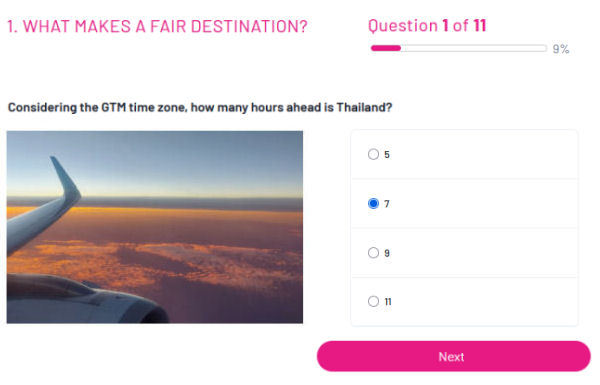600x385 pixels.
Task: Select the radio button for answer 11
Action: (373, 301)
